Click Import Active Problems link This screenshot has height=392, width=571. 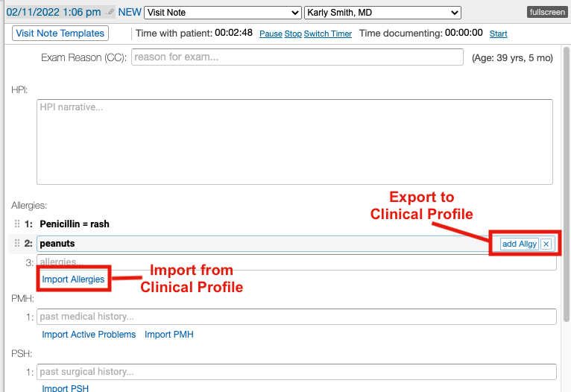[89, 335]
